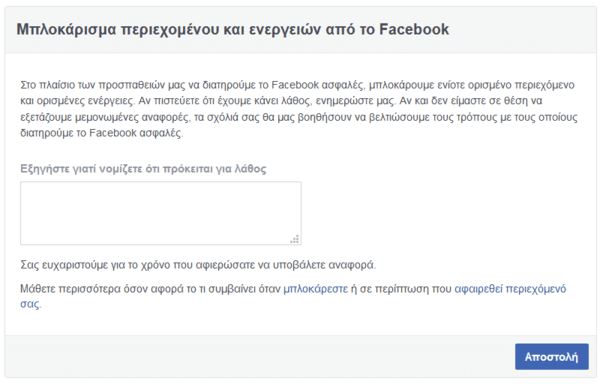Grab the text area resize handle
This screenshot has width=600, height=384.
point(295,239)
